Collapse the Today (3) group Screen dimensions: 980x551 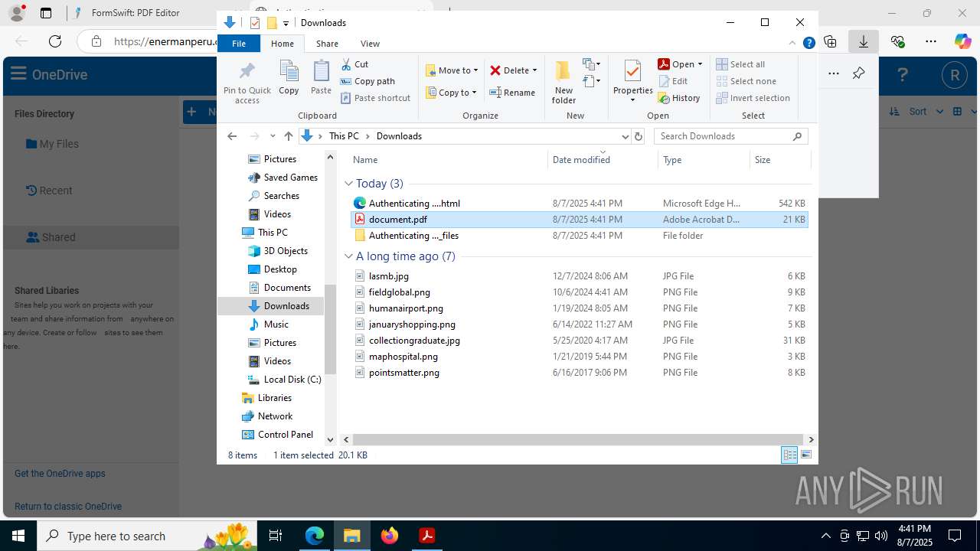pos(348,184)
